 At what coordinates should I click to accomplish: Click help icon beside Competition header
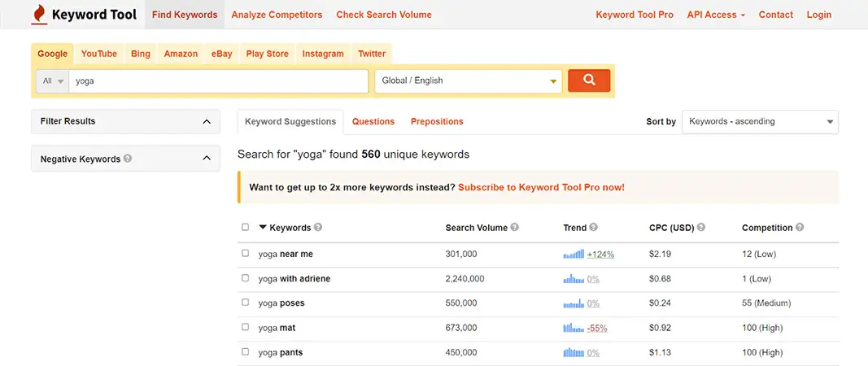point(800,228)
